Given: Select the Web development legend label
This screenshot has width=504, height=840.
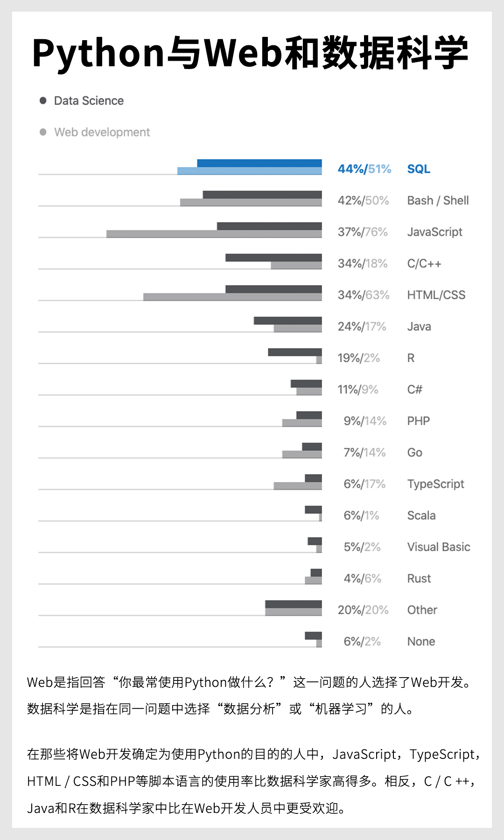Looking at the screenshot, I should [x=102, y=132].
